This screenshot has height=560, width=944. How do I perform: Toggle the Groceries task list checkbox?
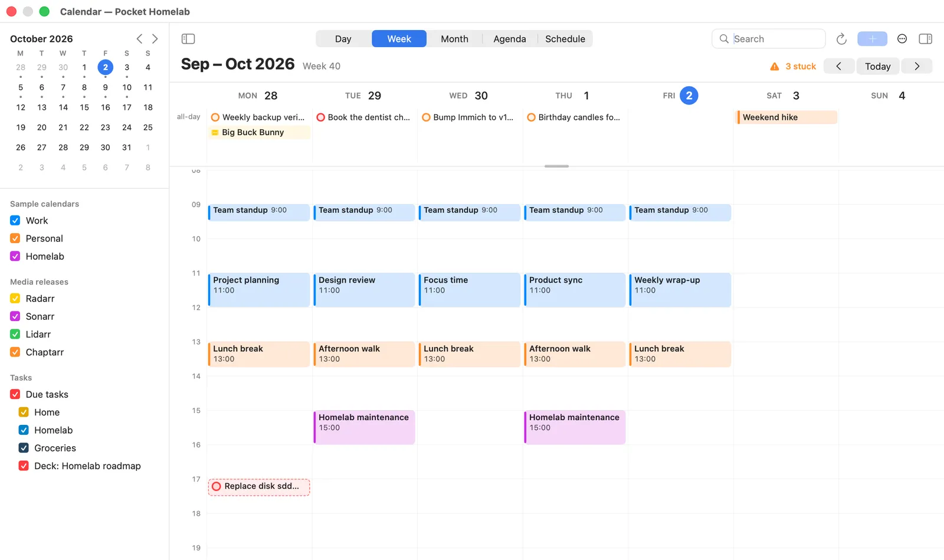coord(24,448)
